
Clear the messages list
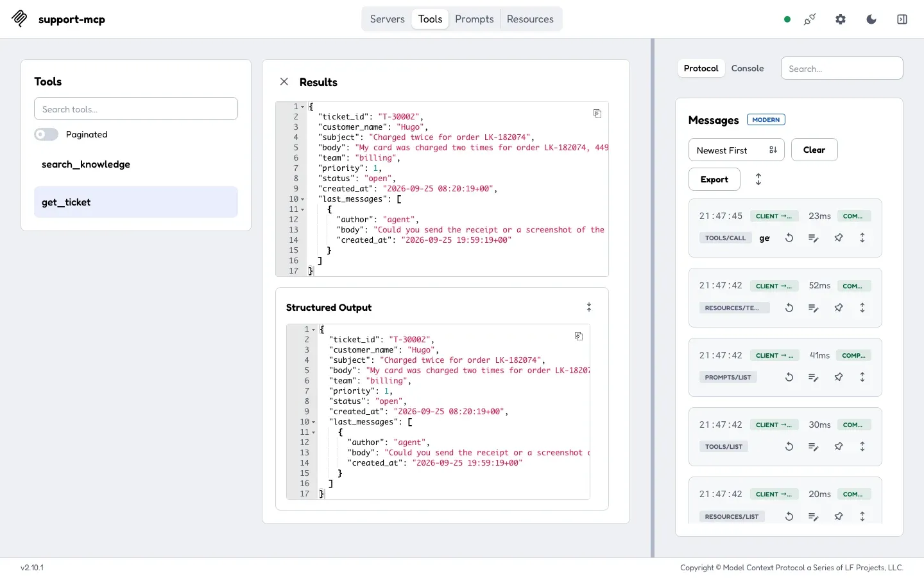pyautogui.click(x=814, y=150)
